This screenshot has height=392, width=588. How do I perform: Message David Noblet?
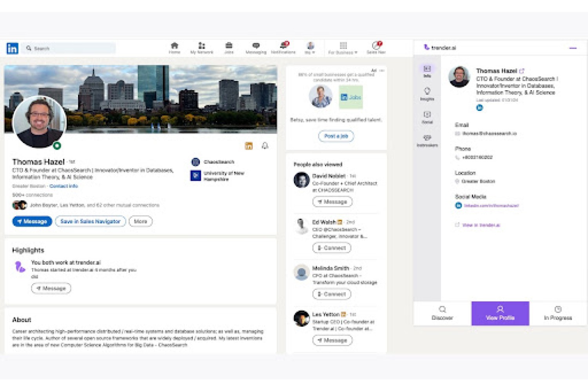click(332, 202)
